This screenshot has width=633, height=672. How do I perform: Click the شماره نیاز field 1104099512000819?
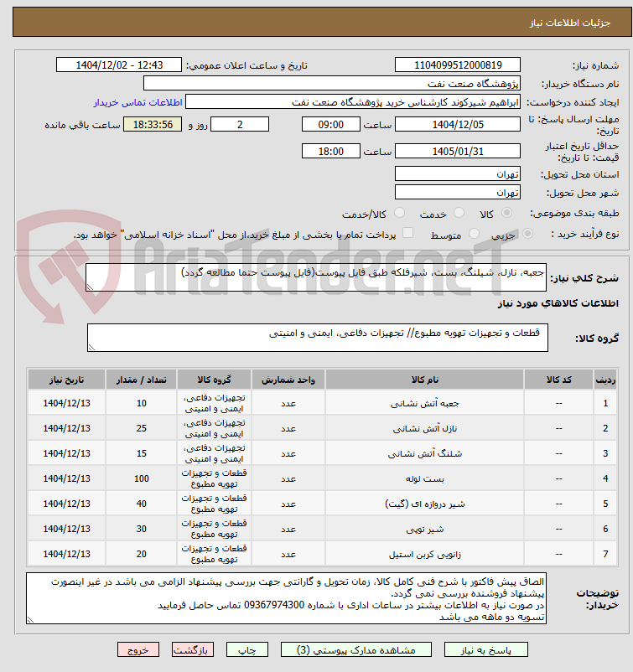pos(458,65)
